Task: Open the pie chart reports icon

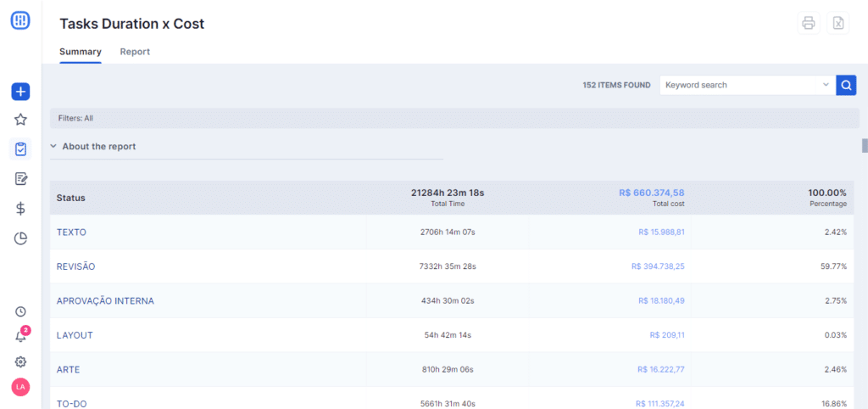Action: click(20, 238)
